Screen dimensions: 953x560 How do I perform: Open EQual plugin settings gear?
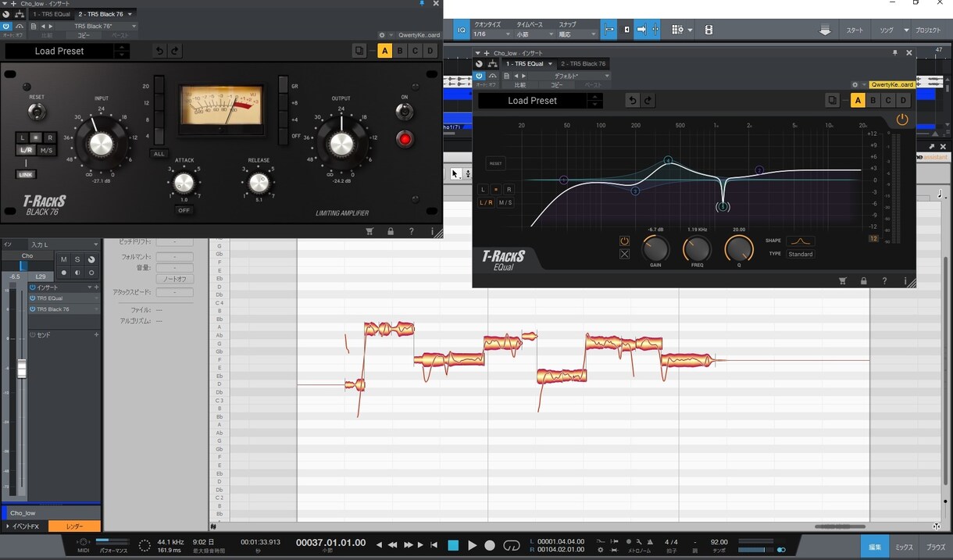point(855,84)
